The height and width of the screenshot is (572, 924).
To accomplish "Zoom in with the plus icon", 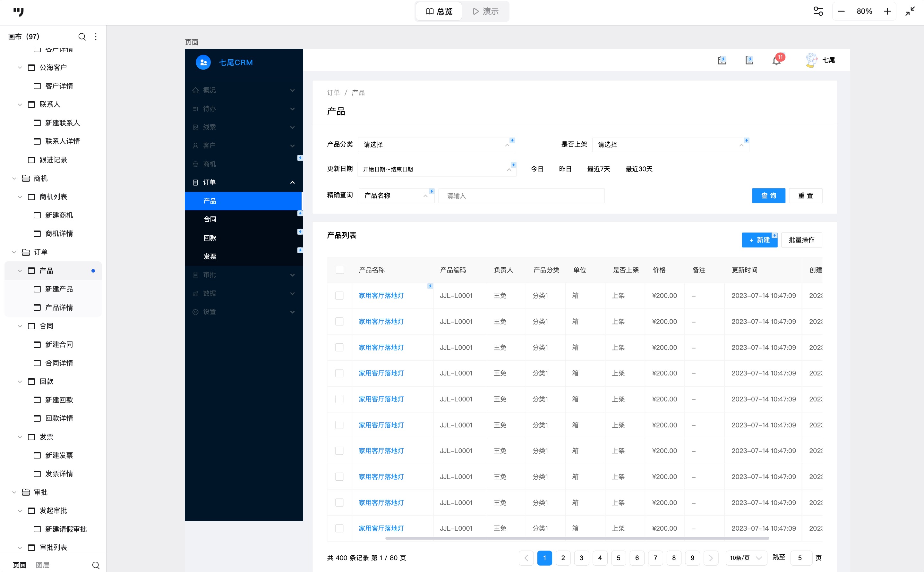I will (x=887, y=11).
